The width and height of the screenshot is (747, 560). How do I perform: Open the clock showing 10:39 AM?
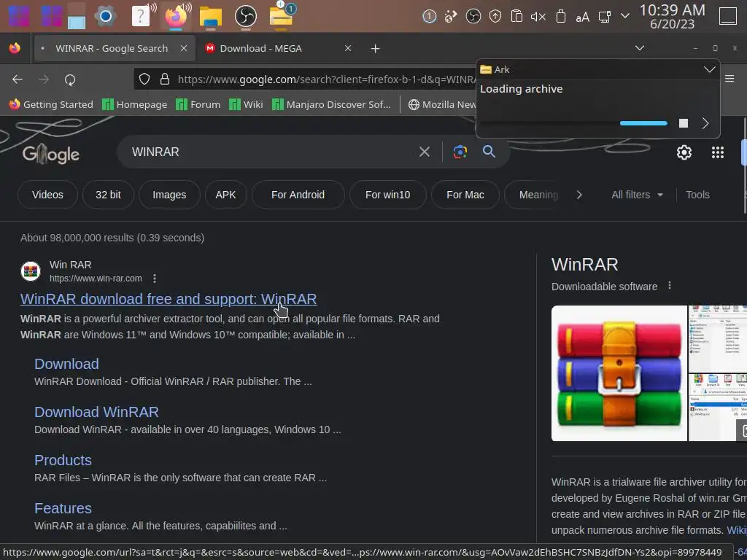672,16
